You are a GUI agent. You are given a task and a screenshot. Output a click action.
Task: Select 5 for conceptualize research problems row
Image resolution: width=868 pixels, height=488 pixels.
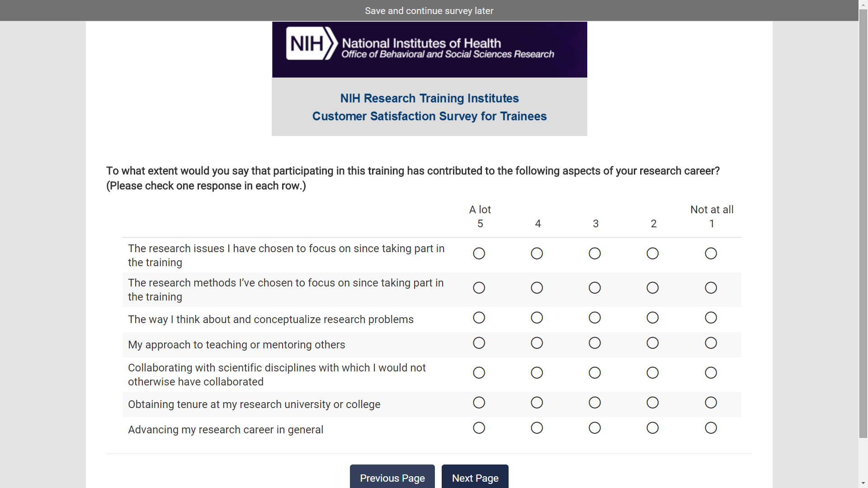tap(479, 318)
